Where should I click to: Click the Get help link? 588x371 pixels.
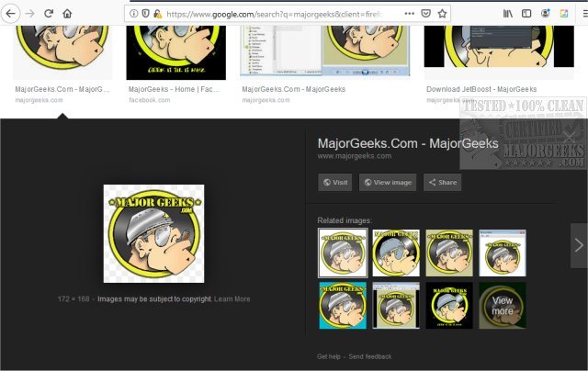(x=329, y=356)
